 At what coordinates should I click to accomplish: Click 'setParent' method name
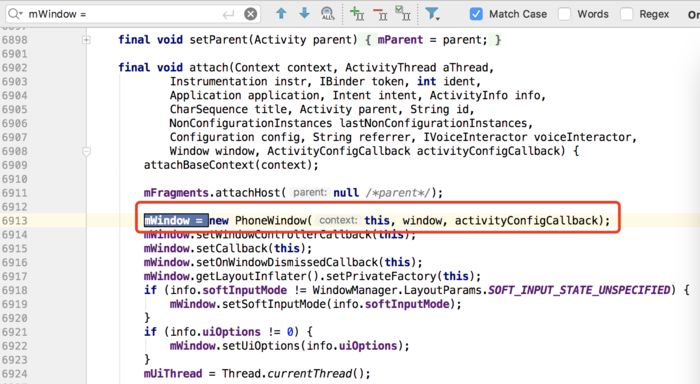[x=218, y=40]
